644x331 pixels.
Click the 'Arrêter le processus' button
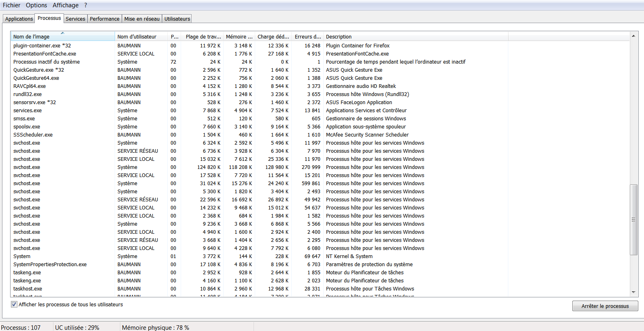605,306
